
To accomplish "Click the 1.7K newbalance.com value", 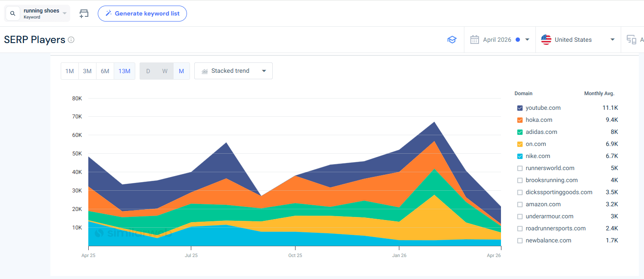I will (x=612, y=241).
